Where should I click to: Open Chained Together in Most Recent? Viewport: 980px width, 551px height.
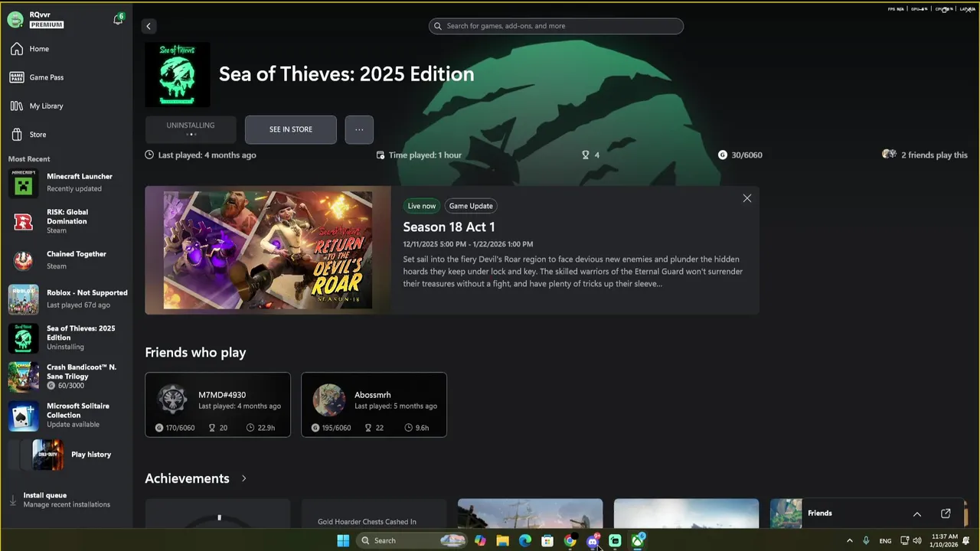coord(67,260)
